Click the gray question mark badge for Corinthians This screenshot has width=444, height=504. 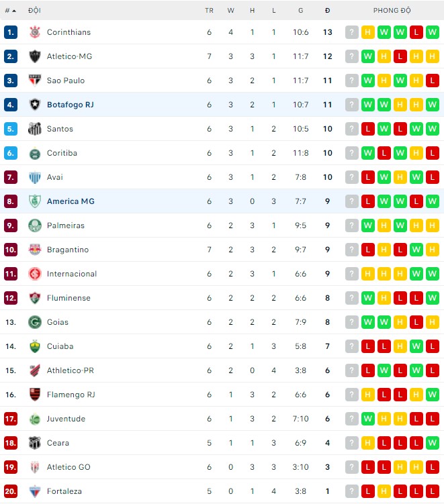coord(352,32)
